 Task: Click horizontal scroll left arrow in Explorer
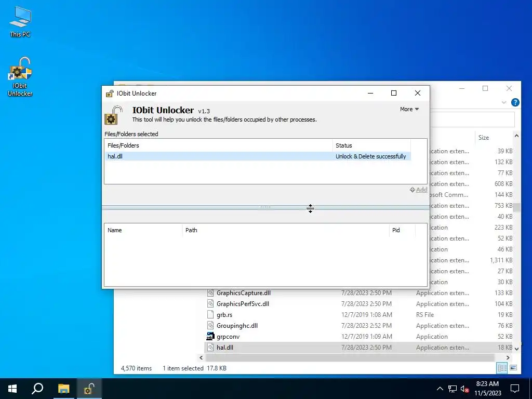pyautogui.click(x=201, y=357)
